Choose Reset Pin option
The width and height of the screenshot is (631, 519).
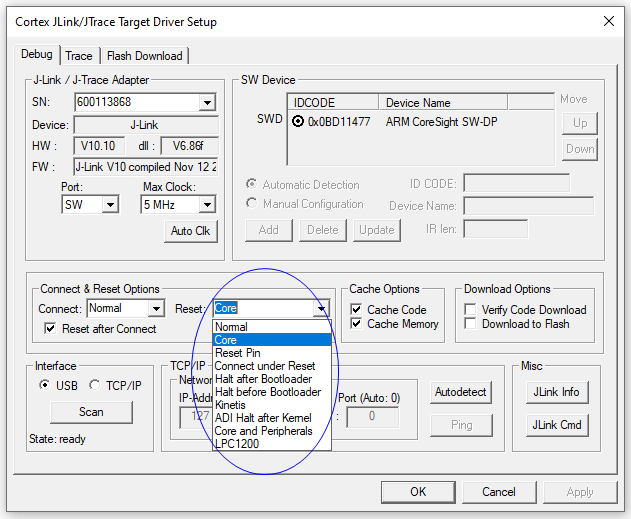click(x=272, y=353)
